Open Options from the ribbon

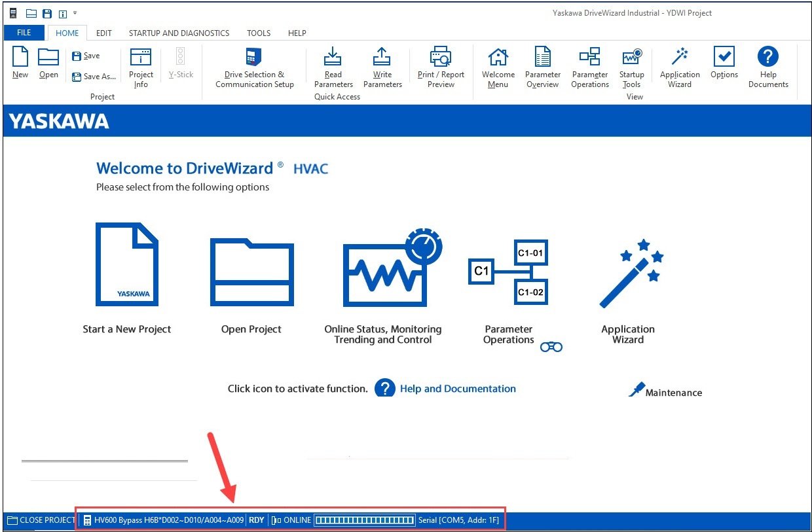tap(724, 63)
